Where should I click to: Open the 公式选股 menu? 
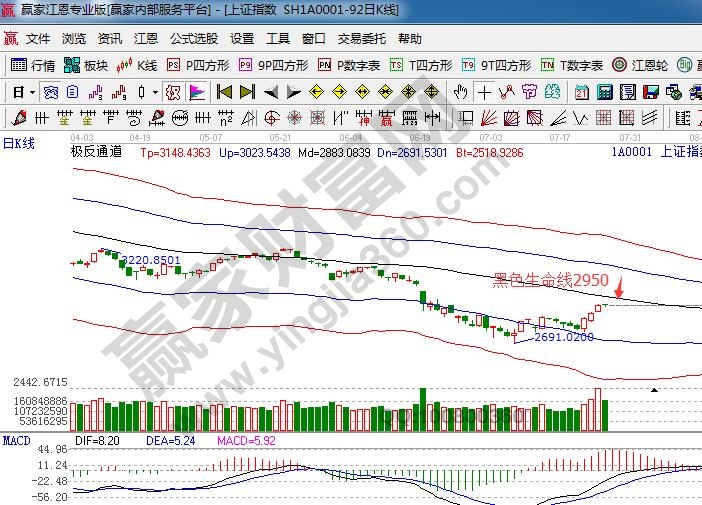[x=194, y=39]
